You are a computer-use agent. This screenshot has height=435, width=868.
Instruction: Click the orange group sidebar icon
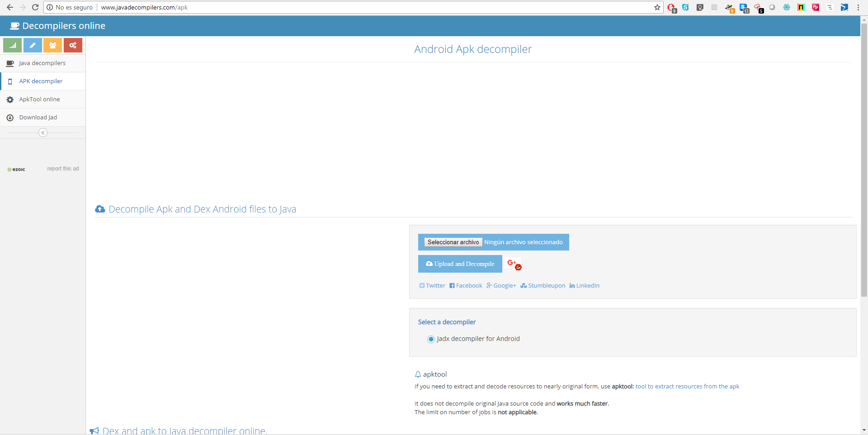(x=52, y=45)
